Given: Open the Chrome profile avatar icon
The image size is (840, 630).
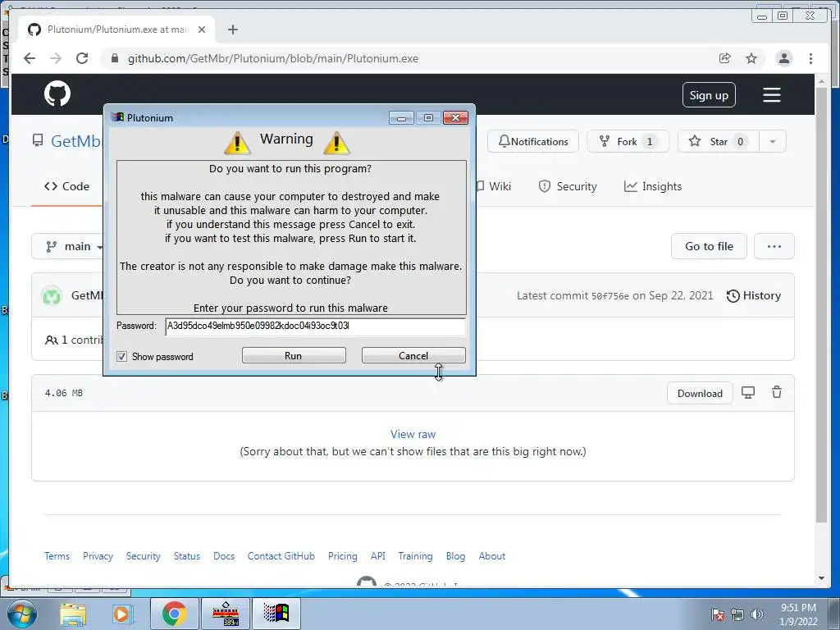Looking at the screenshot, I should 783,58.
